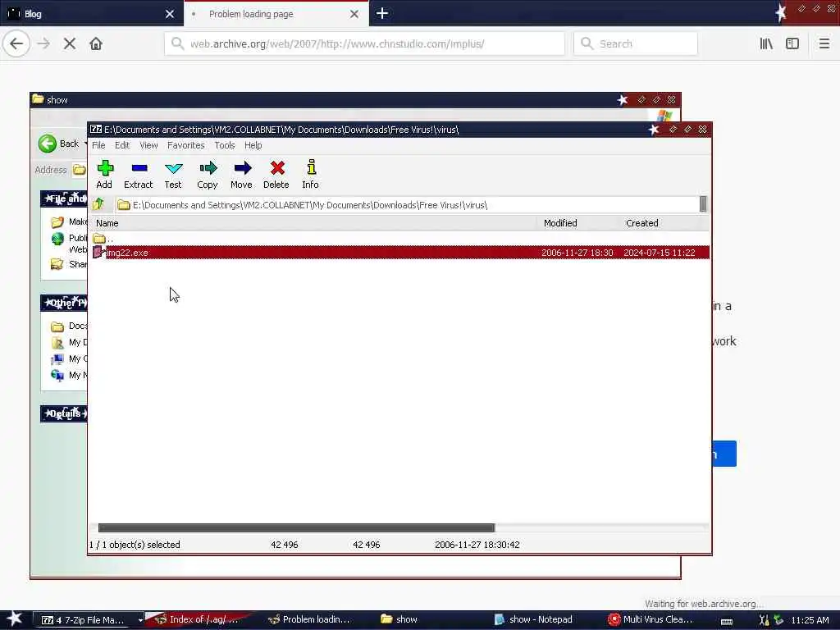Open the Edit menu in 7-Zip
This screenshot has height=630, width=840.
[122, 145]
